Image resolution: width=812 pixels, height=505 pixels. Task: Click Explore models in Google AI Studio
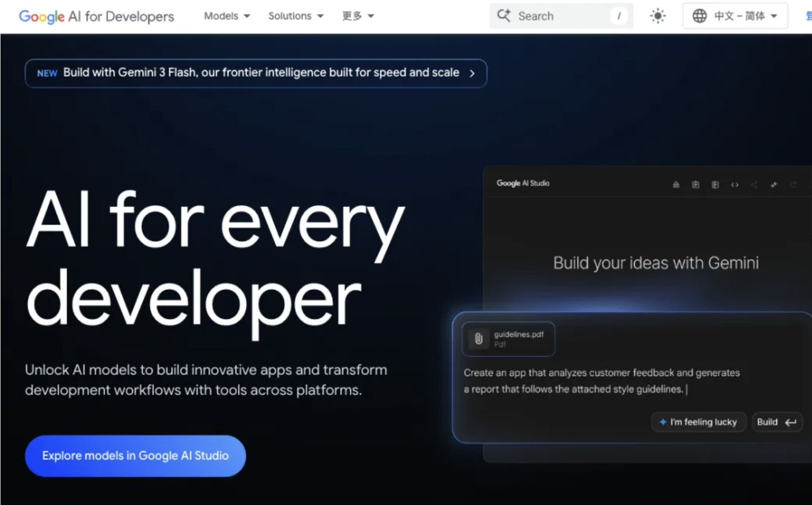click(x=135, y=456)
